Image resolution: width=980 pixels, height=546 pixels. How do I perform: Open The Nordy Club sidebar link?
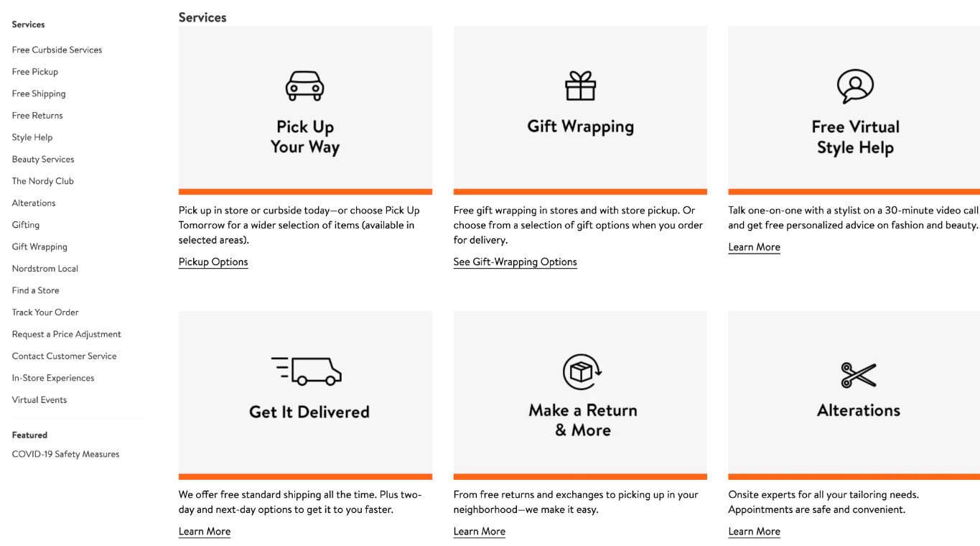[43, 181]
